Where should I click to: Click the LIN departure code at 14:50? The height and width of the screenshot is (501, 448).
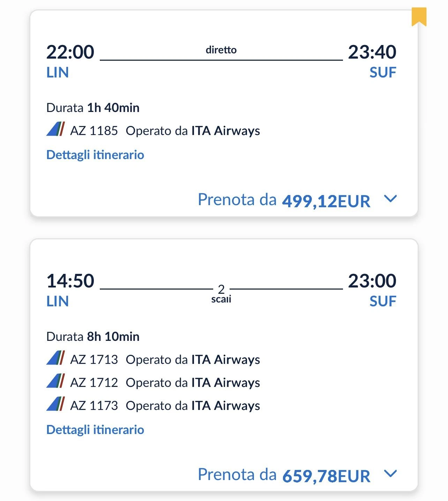click(58, 301)
